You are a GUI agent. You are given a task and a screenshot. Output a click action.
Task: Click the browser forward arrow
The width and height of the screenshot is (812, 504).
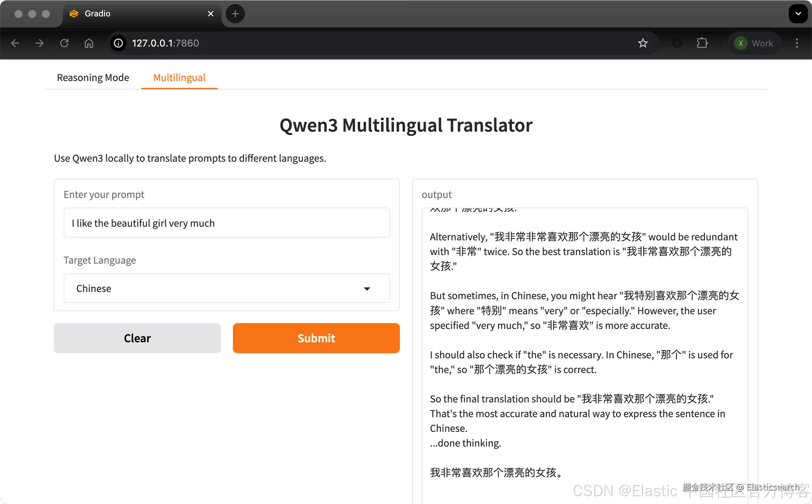click(x=40, y=43)
